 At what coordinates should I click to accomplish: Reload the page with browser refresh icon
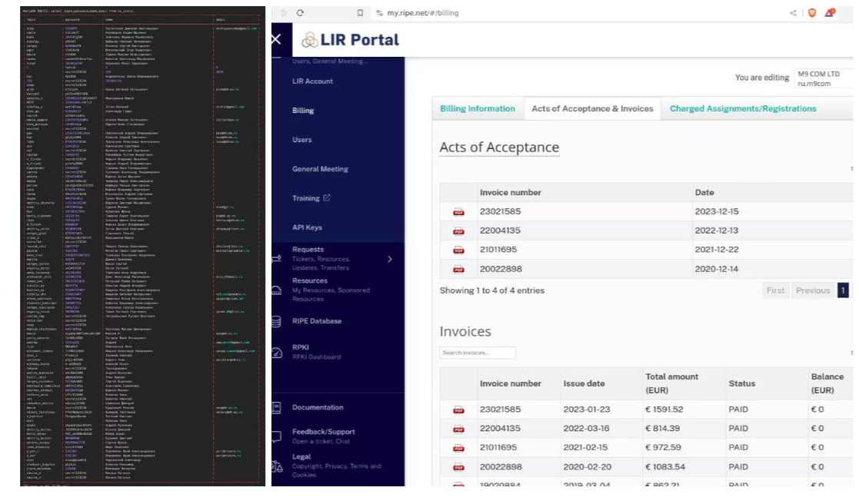[300, 12]
